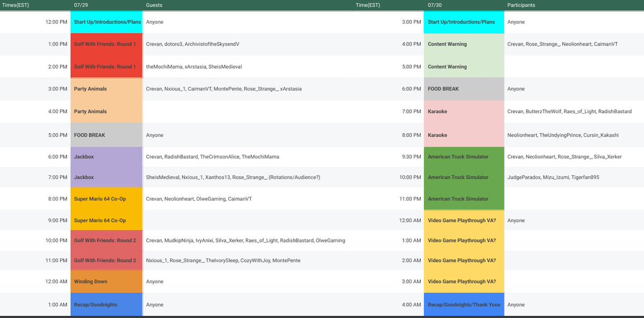
Task: Click the Content Warning cell at 5:00 PM
Action: pos(464,66)
